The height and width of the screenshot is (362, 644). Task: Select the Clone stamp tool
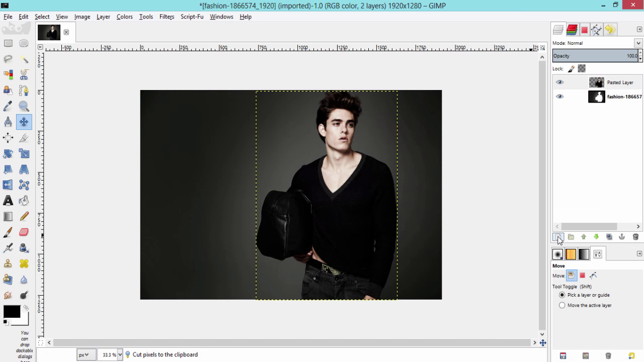point(8,263)
